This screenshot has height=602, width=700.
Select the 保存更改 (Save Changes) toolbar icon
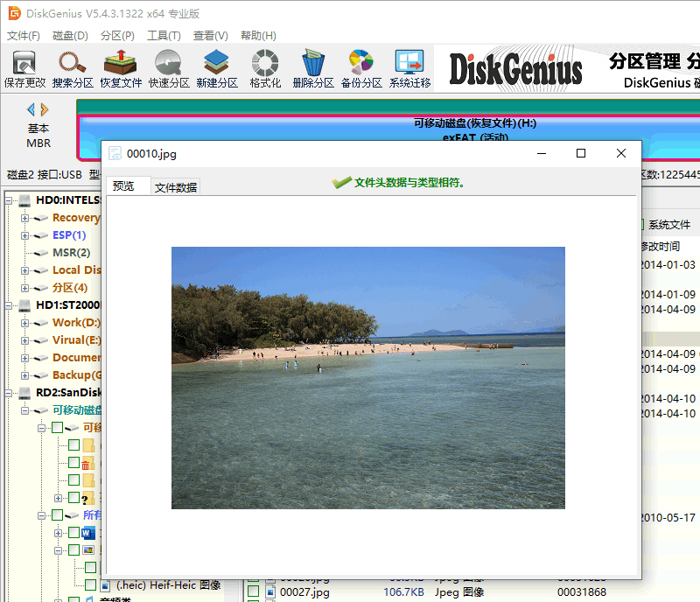point(24,66)
